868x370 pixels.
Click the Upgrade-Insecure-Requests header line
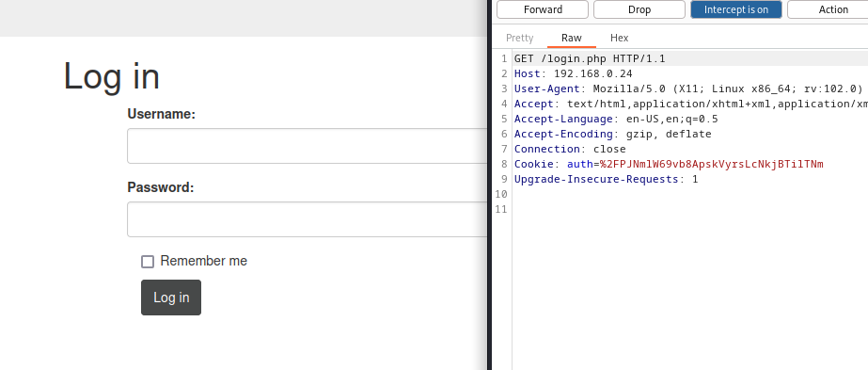point(607,179)
